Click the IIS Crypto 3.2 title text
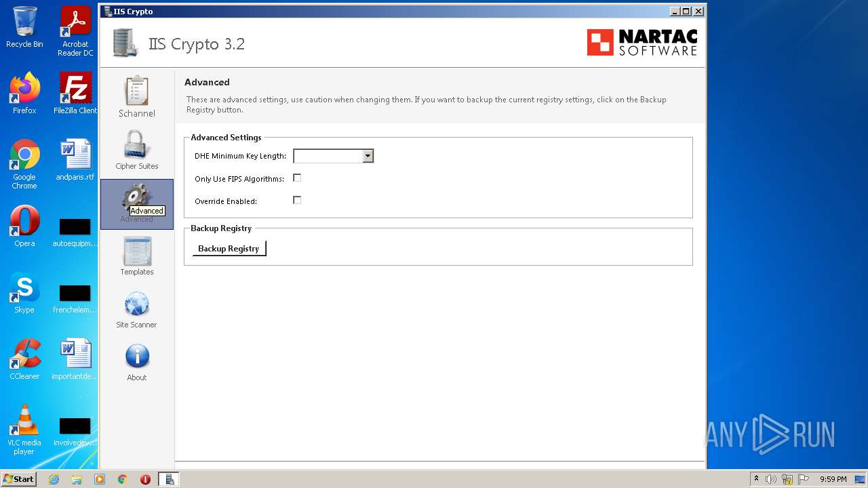Viewport: 868px width, 488px height. coord(197,44)
